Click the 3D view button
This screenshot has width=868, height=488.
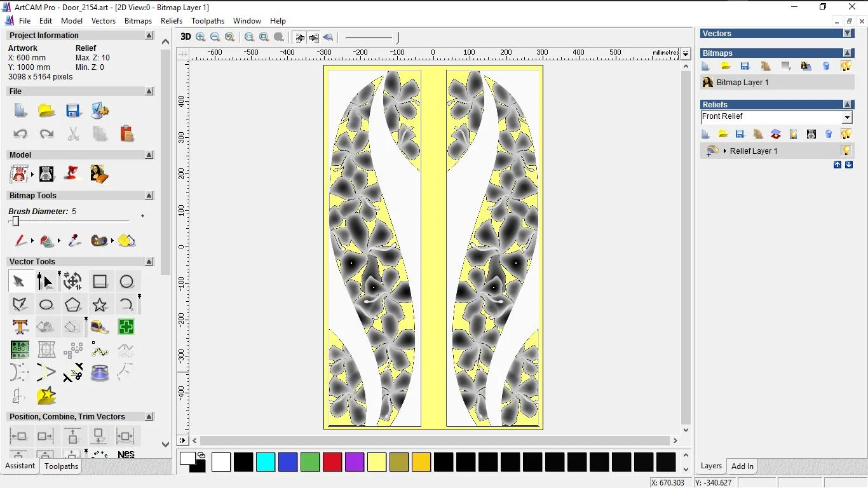pyautogui.click(x=186, y=37)
